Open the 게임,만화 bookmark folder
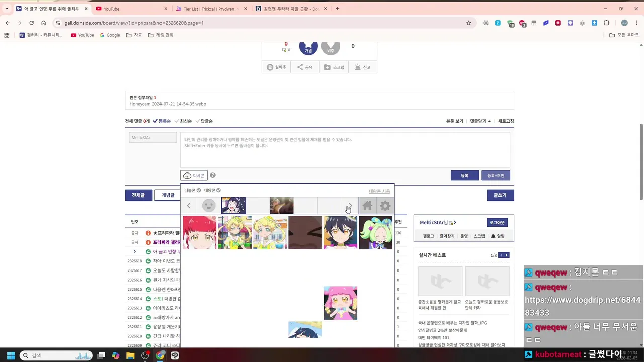The height and width of the screenshot is (362, 644). [160, 35]
